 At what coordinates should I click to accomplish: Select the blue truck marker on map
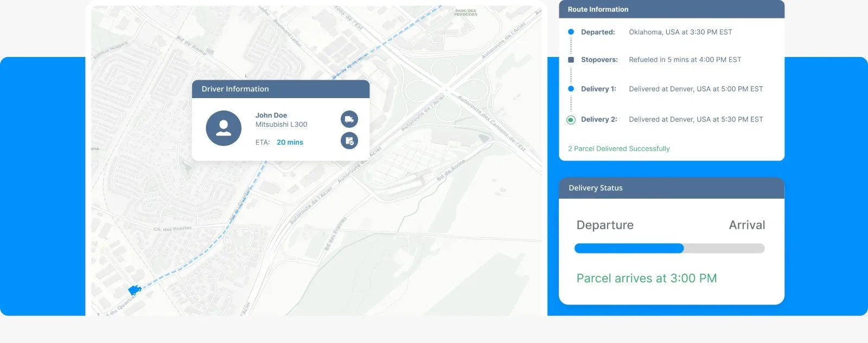point(135,290)
